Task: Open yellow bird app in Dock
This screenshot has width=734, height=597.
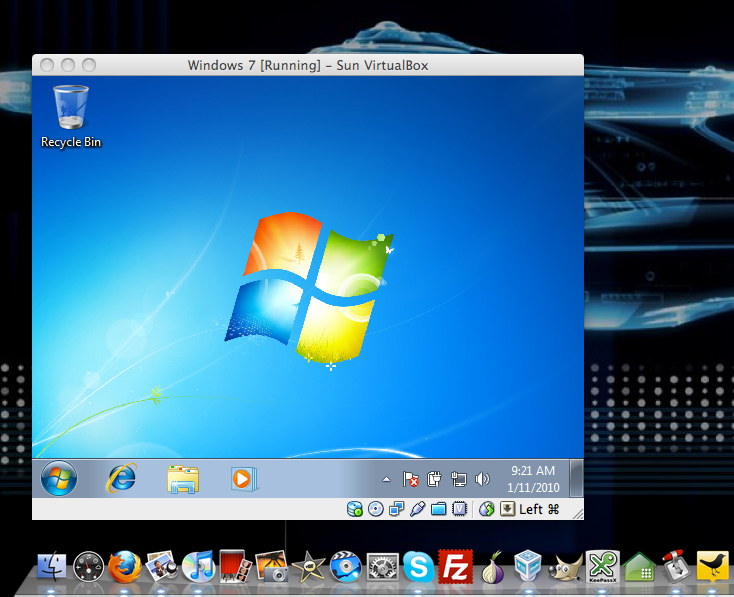Action: [x=712, y=566]
